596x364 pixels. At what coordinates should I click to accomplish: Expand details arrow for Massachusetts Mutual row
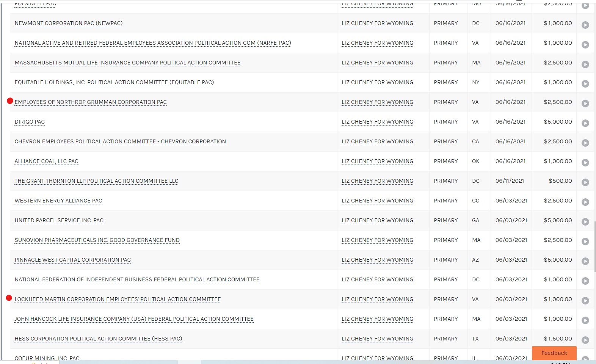point(585,64)
